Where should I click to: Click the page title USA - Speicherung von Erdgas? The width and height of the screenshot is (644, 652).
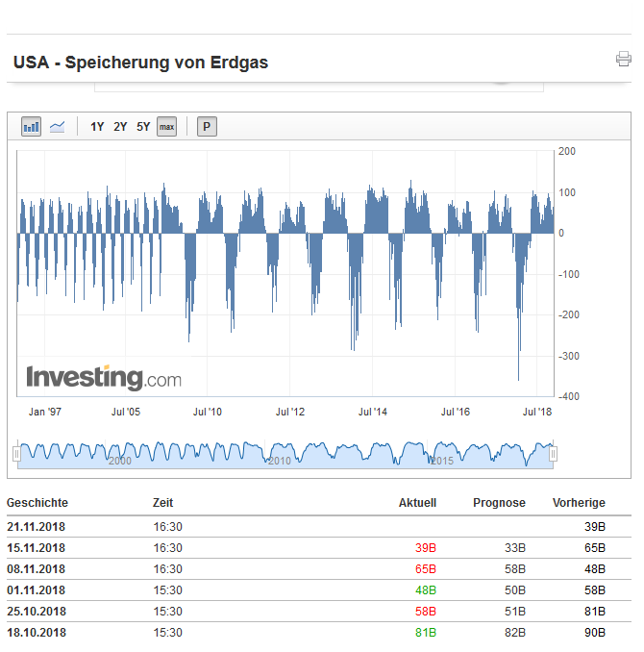(140, 63)
